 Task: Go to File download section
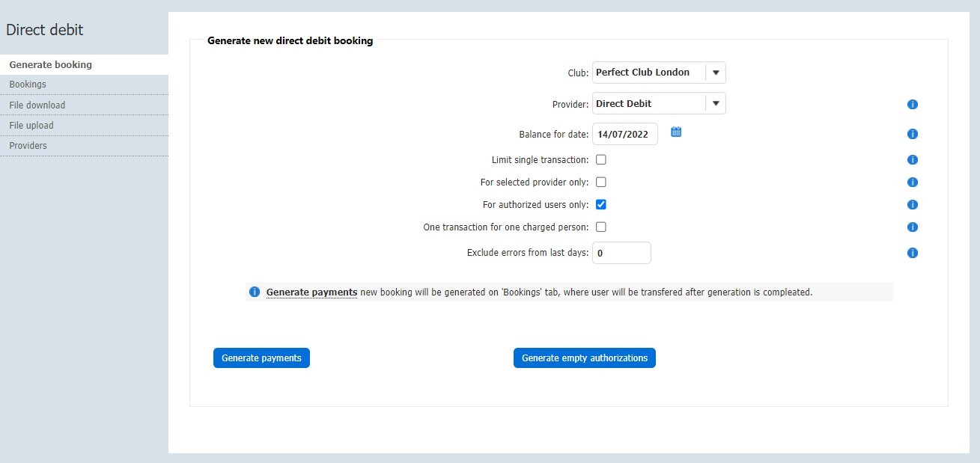pos(37,105)
